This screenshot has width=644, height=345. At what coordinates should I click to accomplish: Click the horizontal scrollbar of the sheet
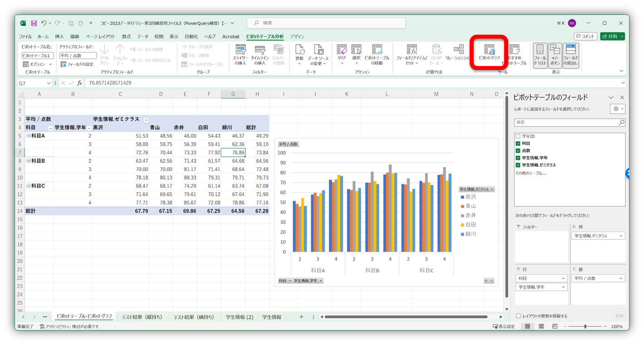[406, 317]
